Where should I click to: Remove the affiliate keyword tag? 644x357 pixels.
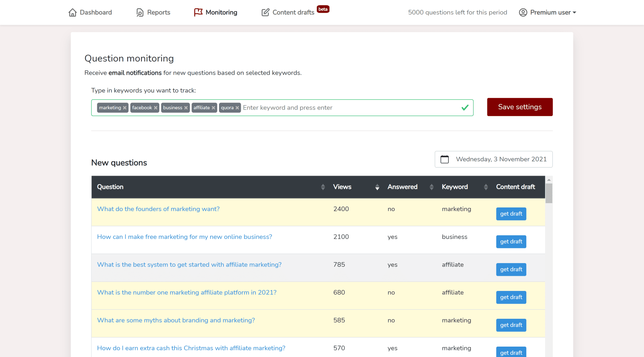click(213, 108)
